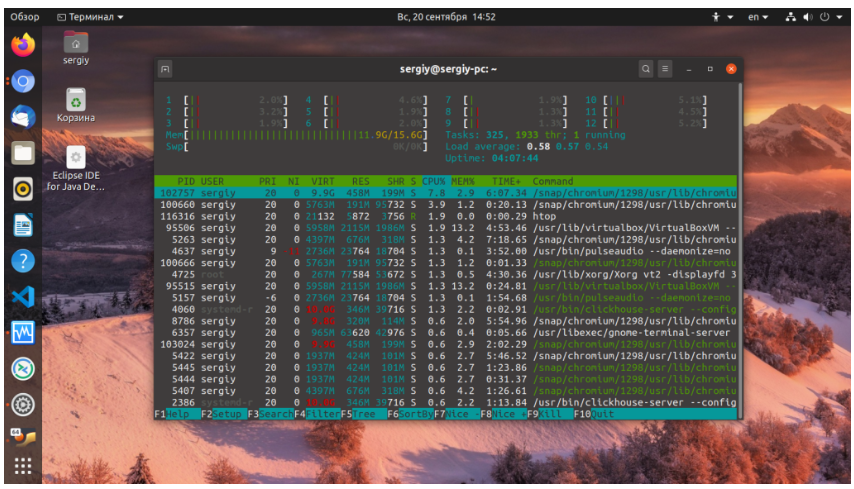Launch Visual Studio Code from dock
The image size is (854, 489).
[23, 297]
